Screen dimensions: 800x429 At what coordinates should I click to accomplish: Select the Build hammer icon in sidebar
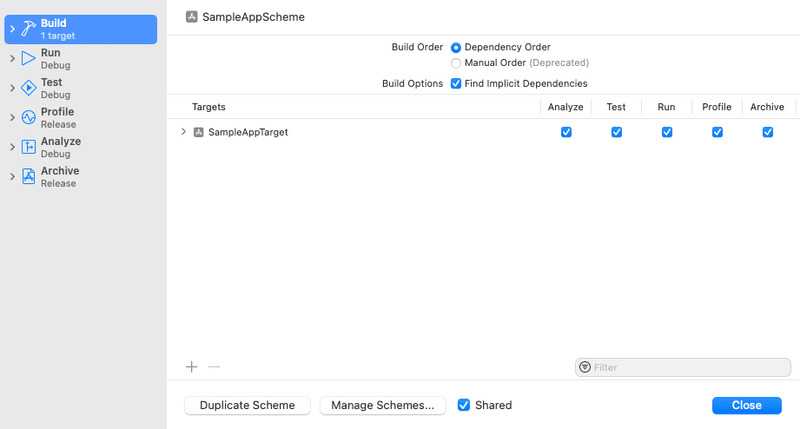28,29
